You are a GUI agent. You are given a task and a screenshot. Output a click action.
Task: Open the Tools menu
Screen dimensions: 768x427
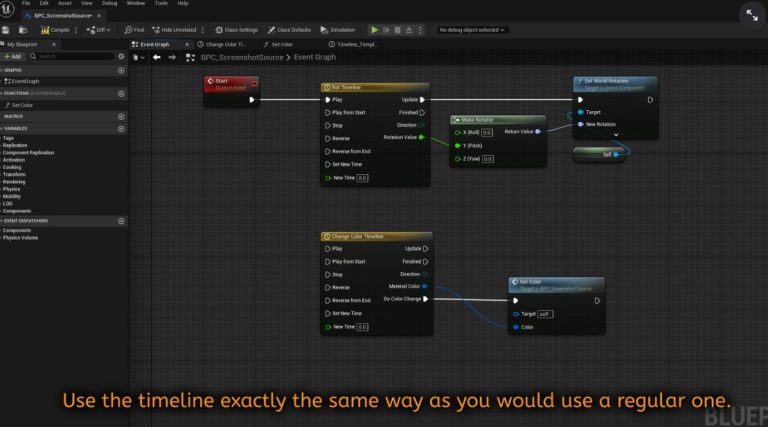pyautogui.click(x=161, y=3)
